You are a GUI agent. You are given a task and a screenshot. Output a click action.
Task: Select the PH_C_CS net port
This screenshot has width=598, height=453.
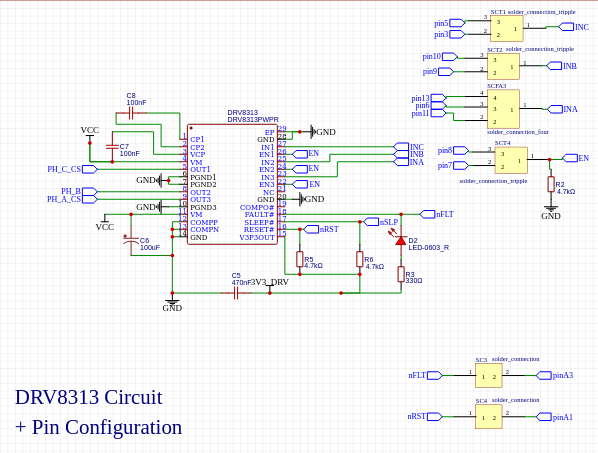tap(72, 169)
